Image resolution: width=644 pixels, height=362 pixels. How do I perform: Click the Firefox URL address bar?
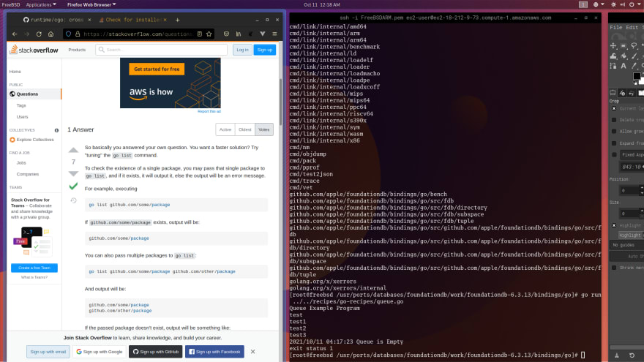[138, 34]
